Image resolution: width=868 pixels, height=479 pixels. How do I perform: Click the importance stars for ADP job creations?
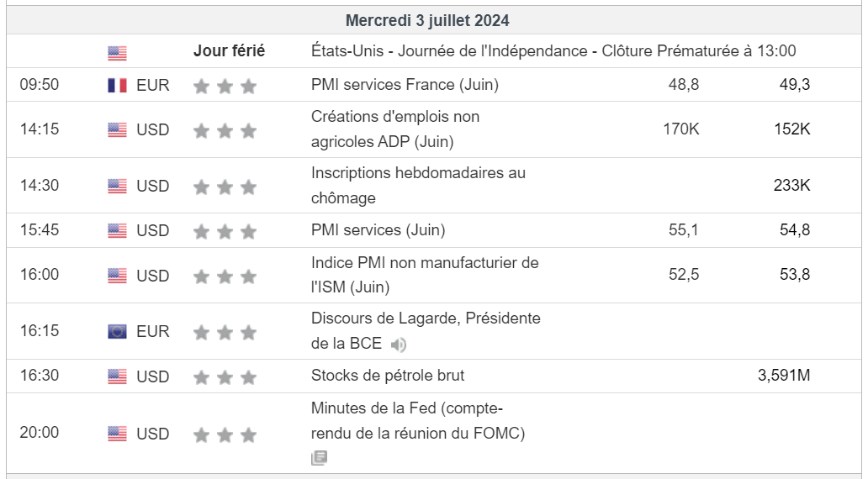coord(225,130)
